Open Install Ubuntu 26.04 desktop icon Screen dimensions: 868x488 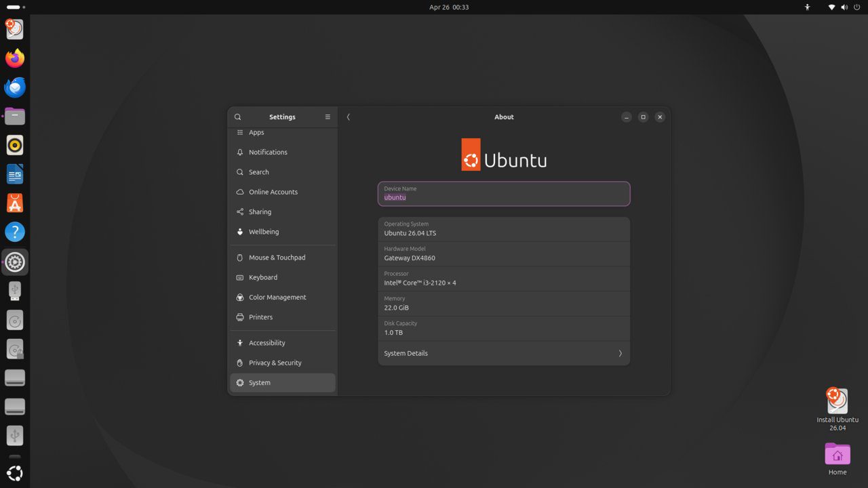(837, 409)
